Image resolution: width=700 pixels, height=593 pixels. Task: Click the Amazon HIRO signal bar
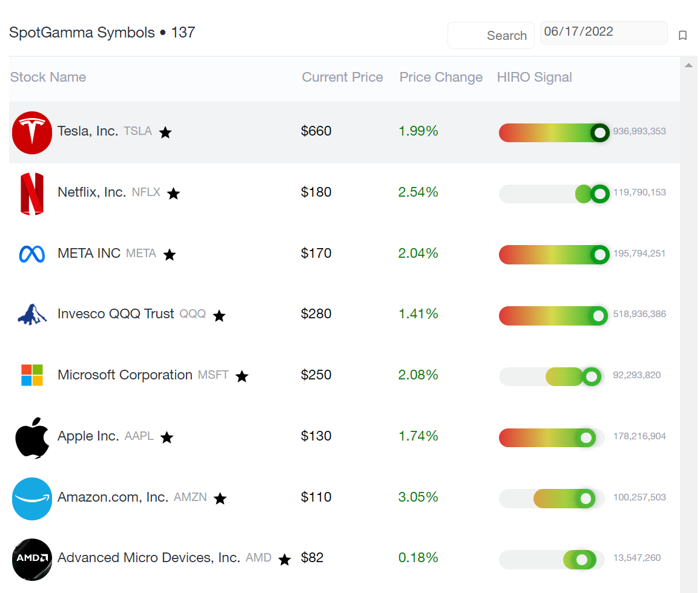(x=552, y=499)
